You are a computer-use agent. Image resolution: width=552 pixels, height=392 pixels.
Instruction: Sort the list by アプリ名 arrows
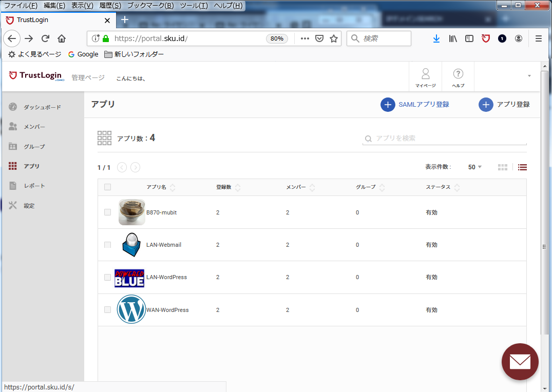tap(173, 187)
